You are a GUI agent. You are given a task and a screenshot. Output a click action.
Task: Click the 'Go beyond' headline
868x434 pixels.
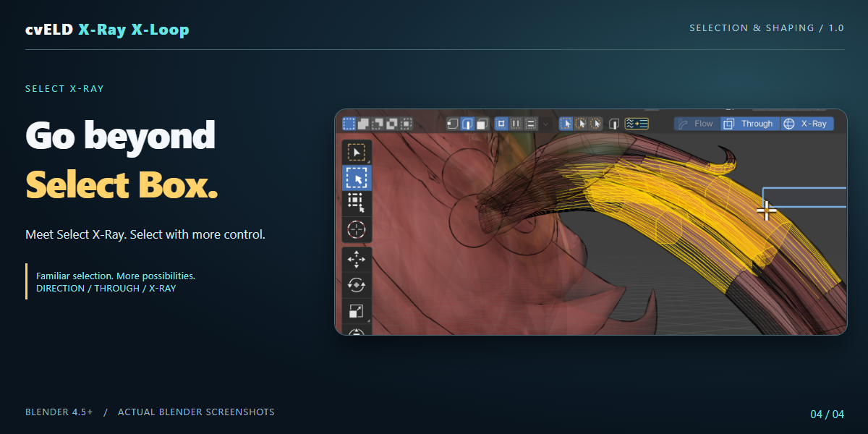click(x=120, y=135)
